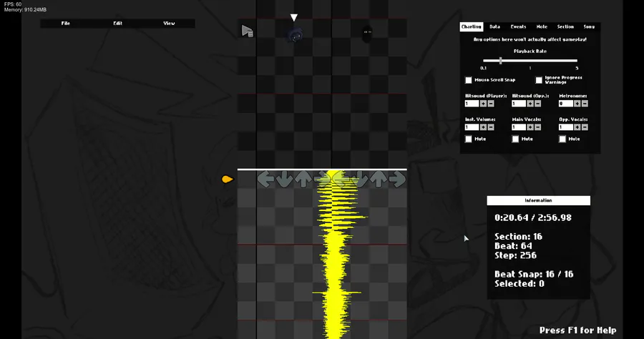Click the Hitsound (Opp.) value field
The width and height of the screenshot is (644, 339).
tap(519, 104)
